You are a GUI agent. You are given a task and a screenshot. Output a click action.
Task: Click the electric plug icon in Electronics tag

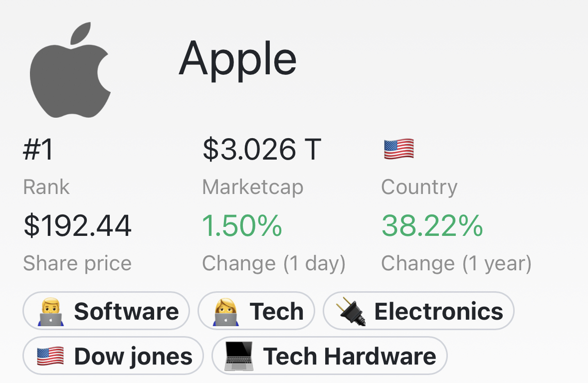[351, 311]
